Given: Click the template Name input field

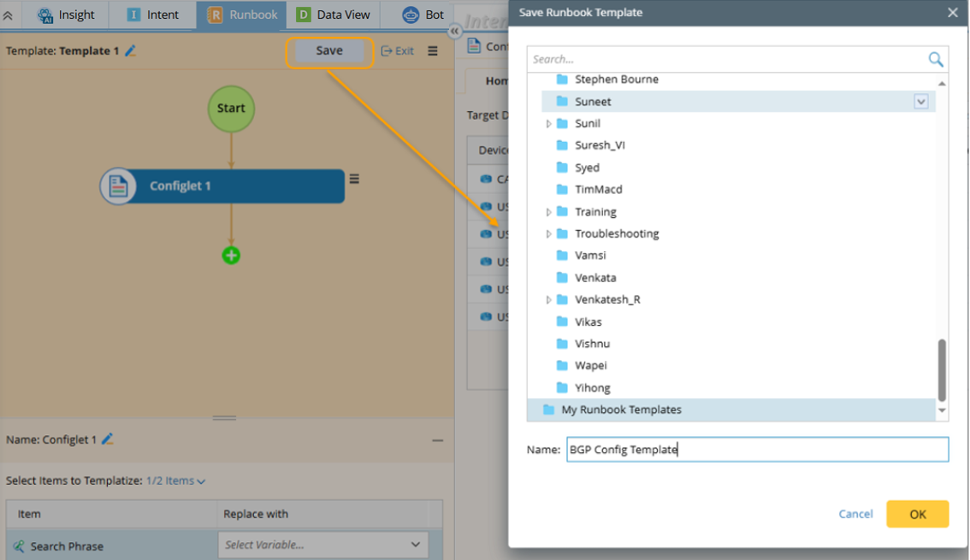Looking at the screenshot, I should tap(757, 450).
